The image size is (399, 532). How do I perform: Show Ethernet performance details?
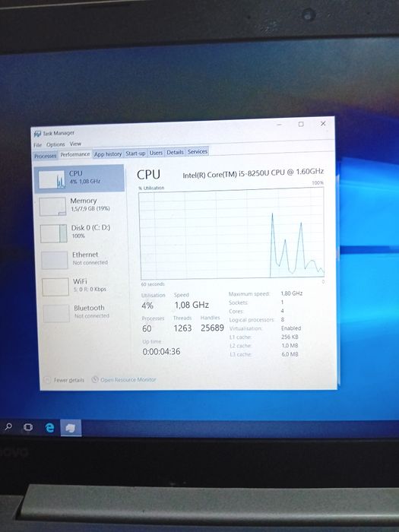point(81,259)
